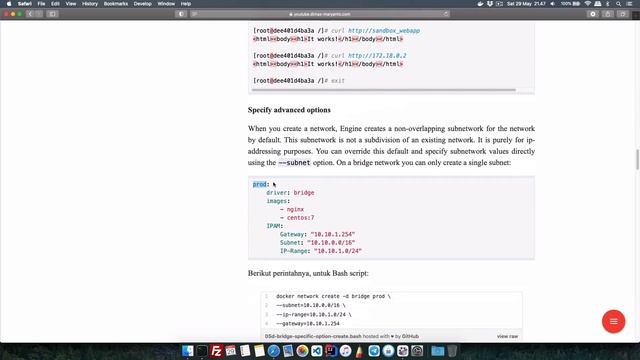Click the sandbox_webapp URL in the code block
Screen dimensions: 640x360
[384, 31]
